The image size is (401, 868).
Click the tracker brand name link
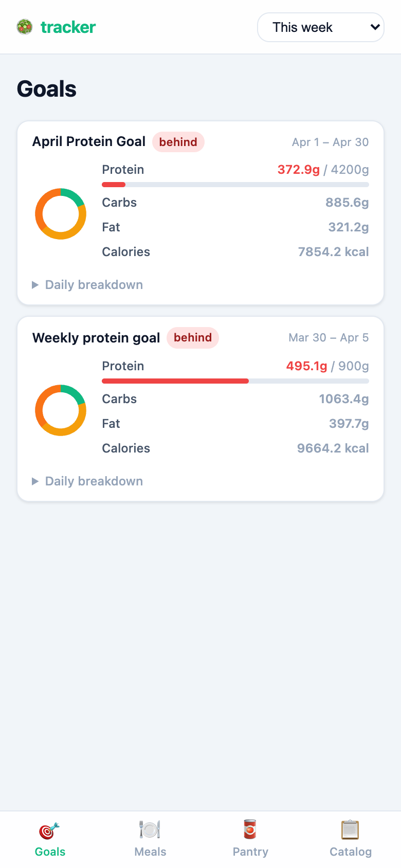click(68, 27)
